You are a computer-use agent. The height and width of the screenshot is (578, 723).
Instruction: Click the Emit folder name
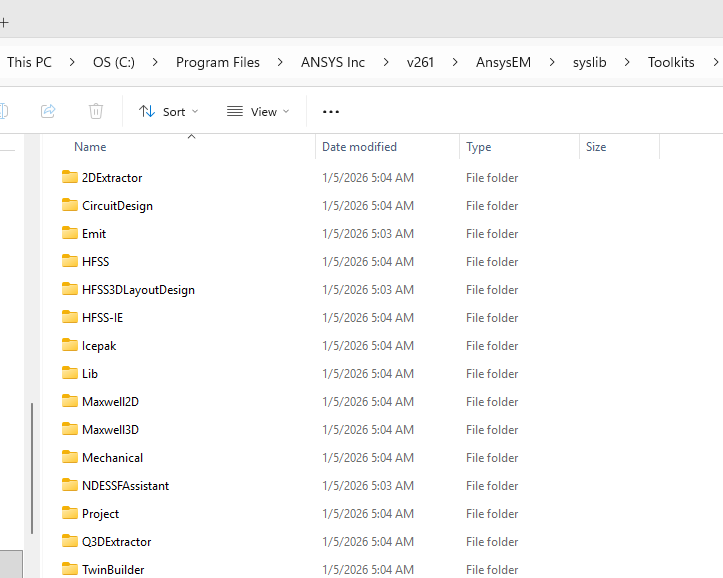click(x=94, y=234)
